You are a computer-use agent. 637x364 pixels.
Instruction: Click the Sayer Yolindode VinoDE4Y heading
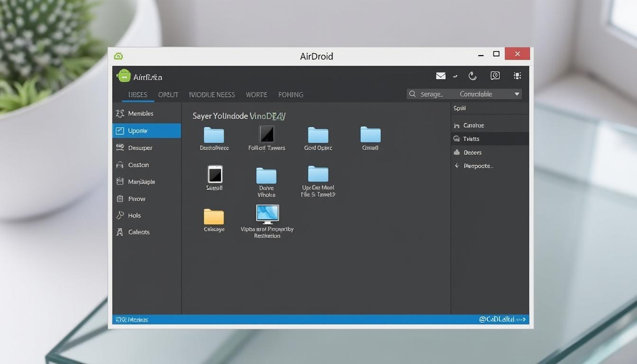[x=239, y=116]
